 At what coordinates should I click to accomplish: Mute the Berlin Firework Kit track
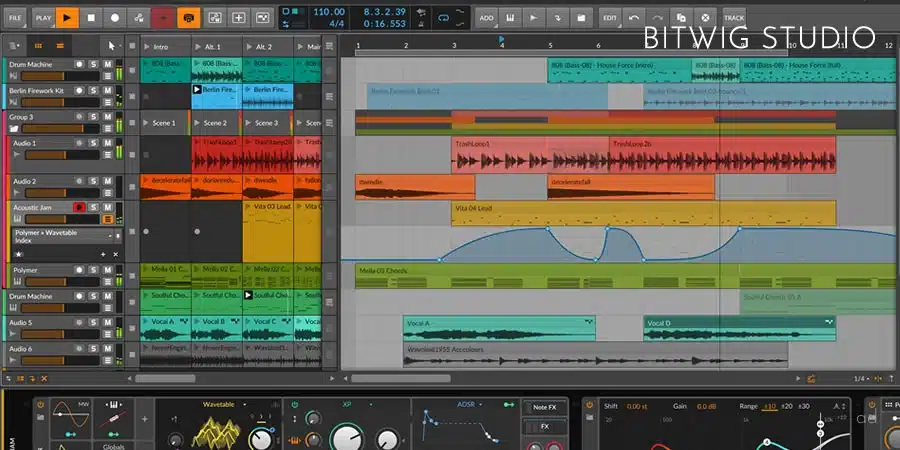(107, 91)
